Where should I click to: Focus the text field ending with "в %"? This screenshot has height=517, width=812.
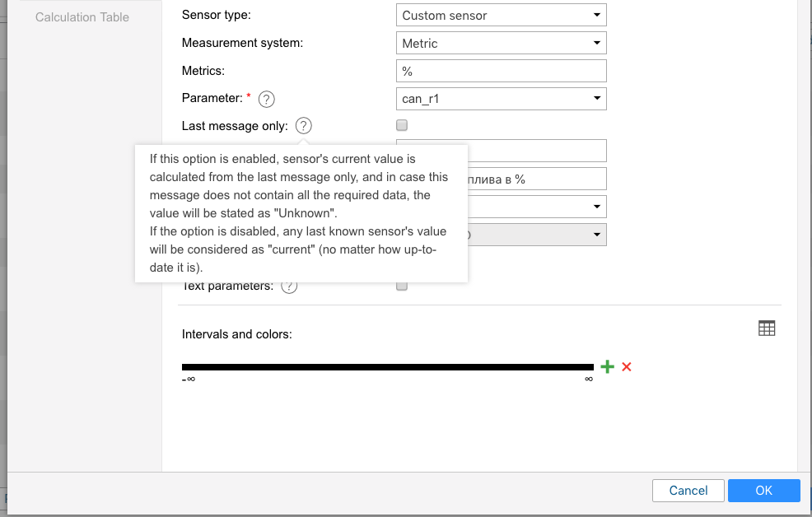point(535,179)
